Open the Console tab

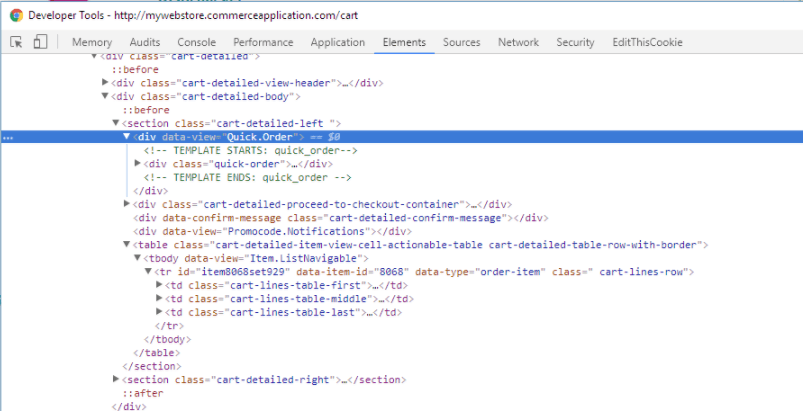point(196,42)
